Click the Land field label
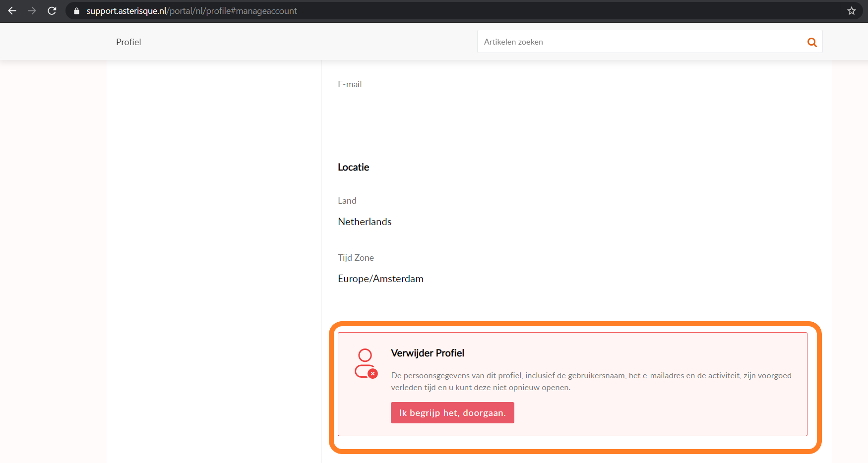Image resolution: width=868 pixels, height=463 pixels. click(x=347, y=201)
